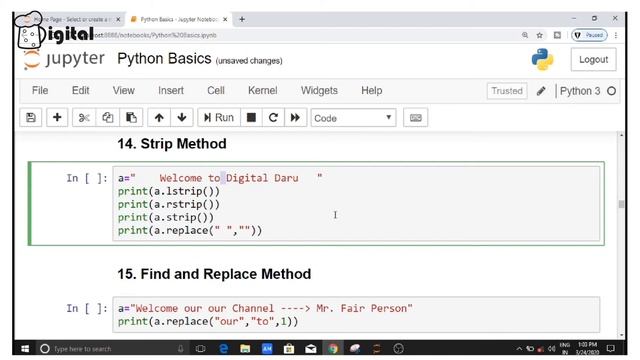Open Task View on the taskbar
The image size is (640, 360).
200,349
